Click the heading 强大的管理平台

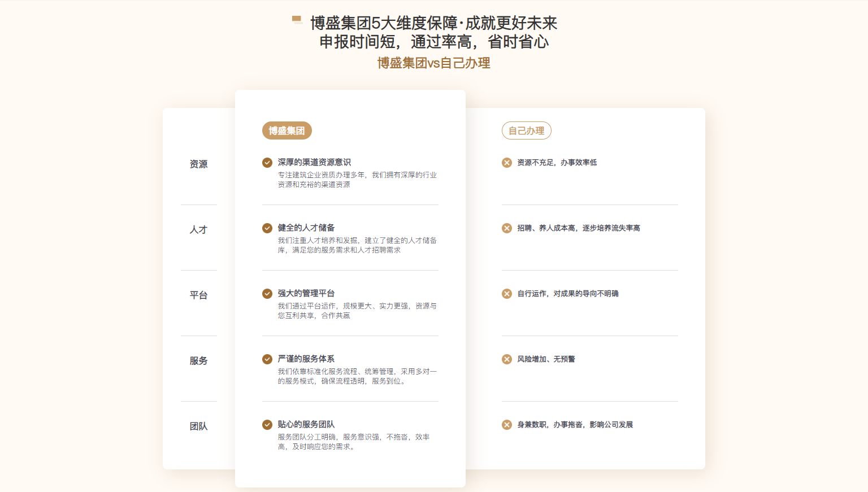pyautogui.click(x=306, y=294)
